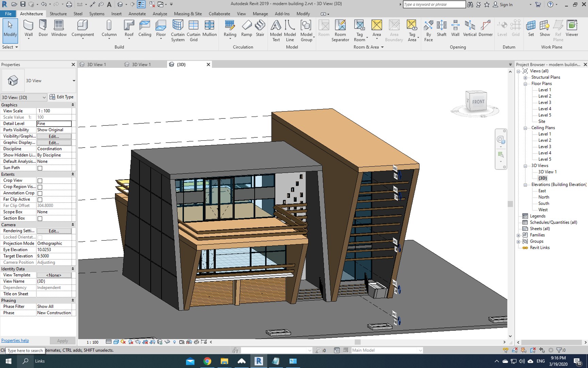
Task: Select the Ceiling tool
Action: point(145,29)
